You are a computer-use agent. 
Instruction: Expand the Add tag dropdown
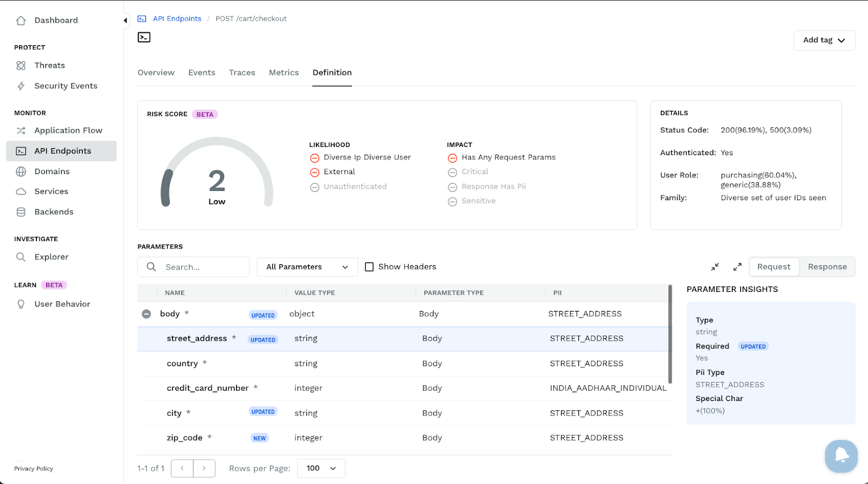(x=824, y=40)
